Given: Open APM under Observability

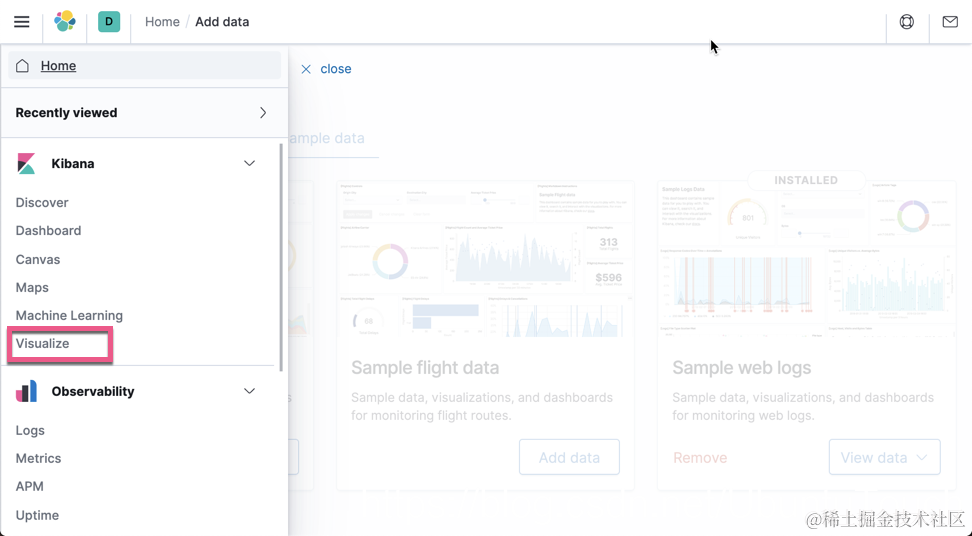Looking at the screenshot, I should (30, 486).
